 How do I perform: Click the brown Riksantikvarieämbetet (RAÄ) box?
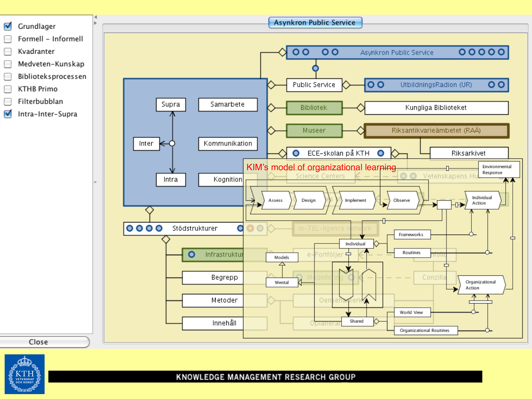436,130
